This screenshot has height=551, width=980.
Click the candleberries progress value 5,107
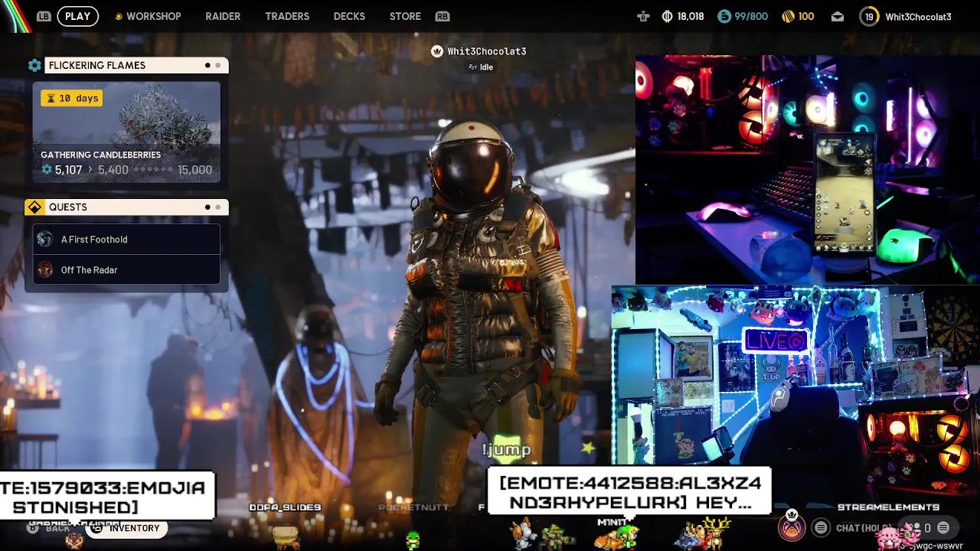click(68, 170)
